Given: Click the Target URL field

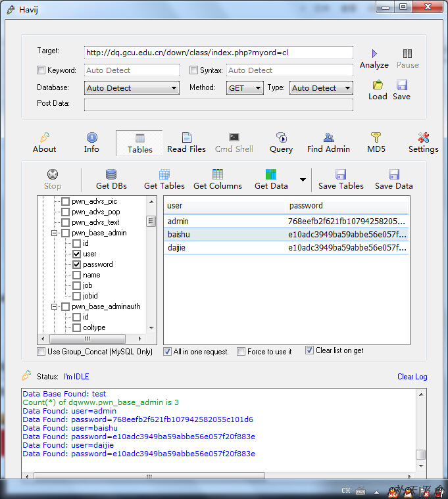Looking at the screenshot, I should click(x=218, y=53).
